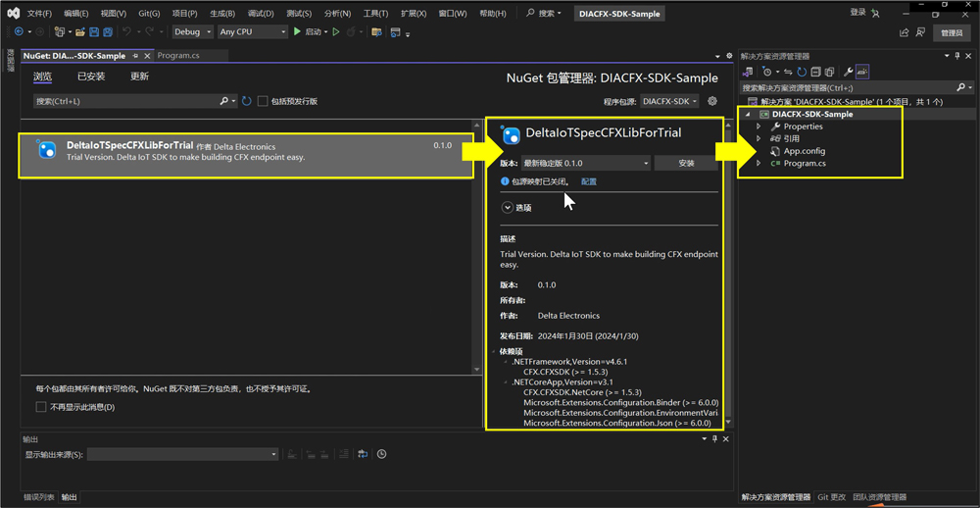Click the Save All toolbar icon

coord(107,32)
